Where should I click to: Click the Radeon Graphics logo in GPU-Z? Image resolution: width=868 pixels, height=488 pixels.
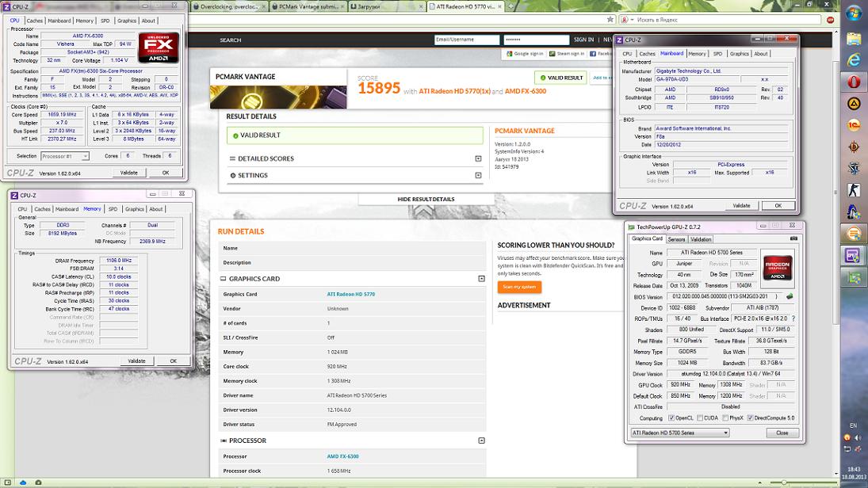[x=777, y=266]
